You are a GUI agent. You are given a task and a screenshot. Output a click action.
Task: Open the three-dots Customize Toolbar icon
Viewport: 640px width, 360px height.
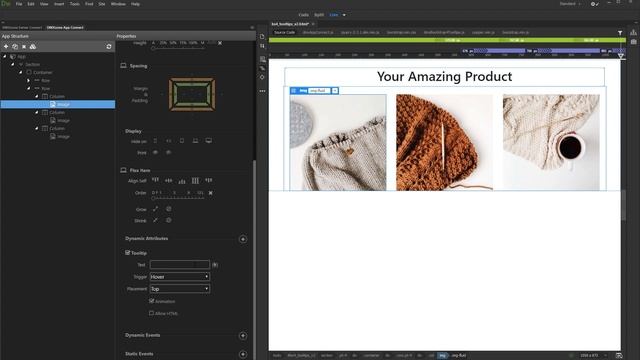coord(262,91)
